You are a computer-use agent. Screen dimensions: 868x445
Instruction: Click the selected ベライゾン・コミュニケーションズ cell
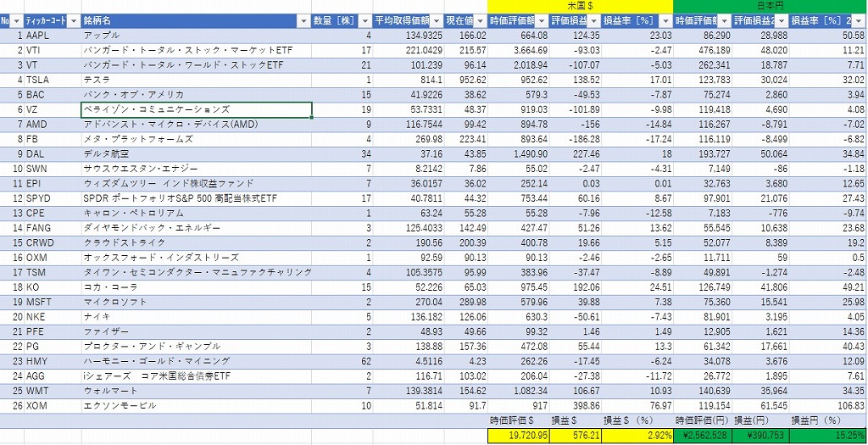[196, 109]
